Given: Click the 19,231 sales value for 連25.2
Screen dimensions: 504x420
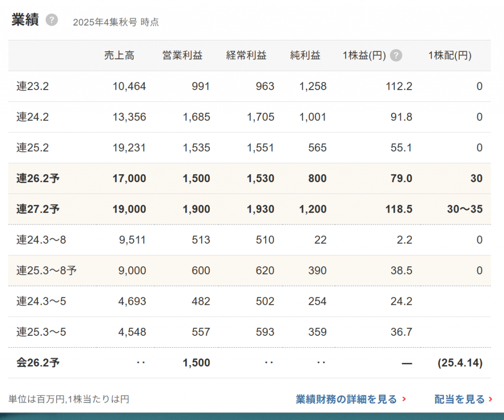Looking at the screenshot, I should [x=129, y=148].
